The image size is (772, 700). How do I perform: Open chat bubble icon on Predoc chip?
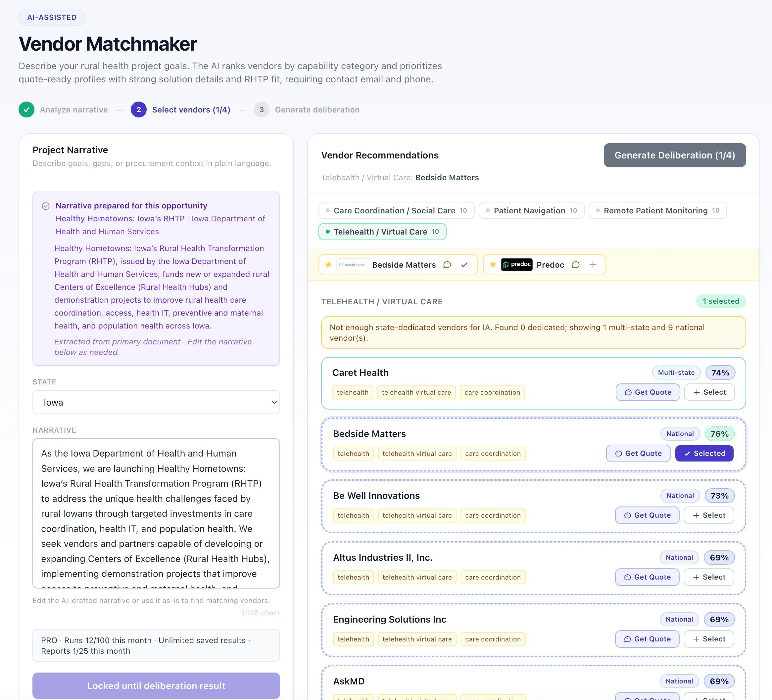(576, 264)
